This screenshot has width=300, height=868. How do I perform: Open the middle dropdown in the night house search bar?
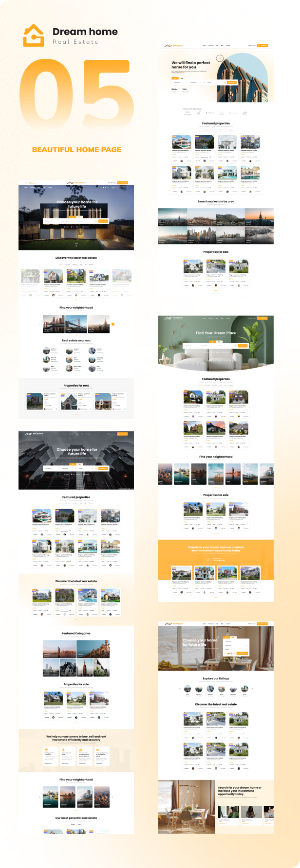tap(68, 221)
